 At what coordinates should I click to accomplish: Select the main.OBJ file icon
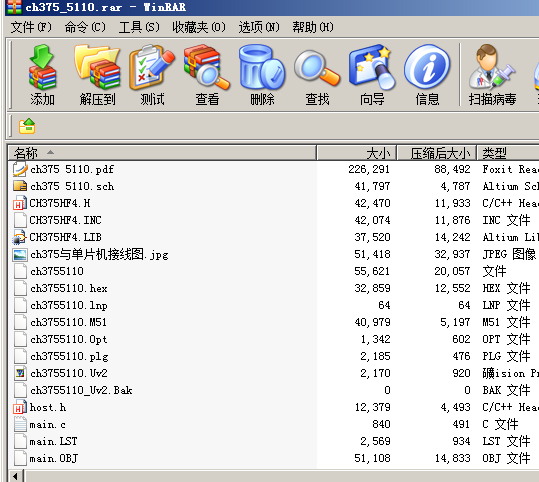[20, 458]
